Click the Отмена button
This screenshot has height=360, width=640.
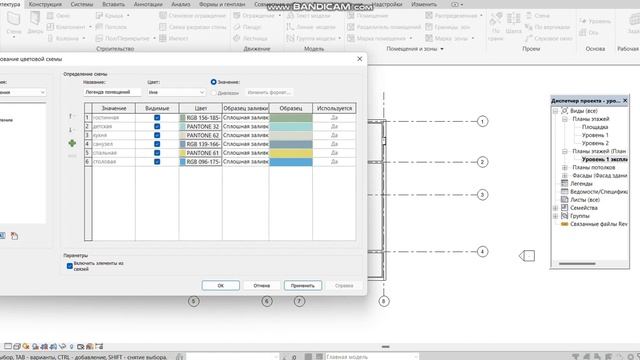tap(262, 285)
